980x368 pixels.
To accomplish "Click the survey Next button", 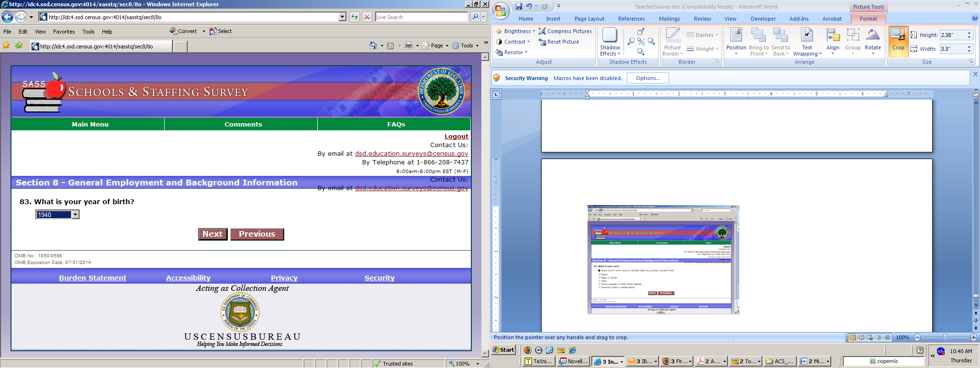I will click(x=212, y=234).
